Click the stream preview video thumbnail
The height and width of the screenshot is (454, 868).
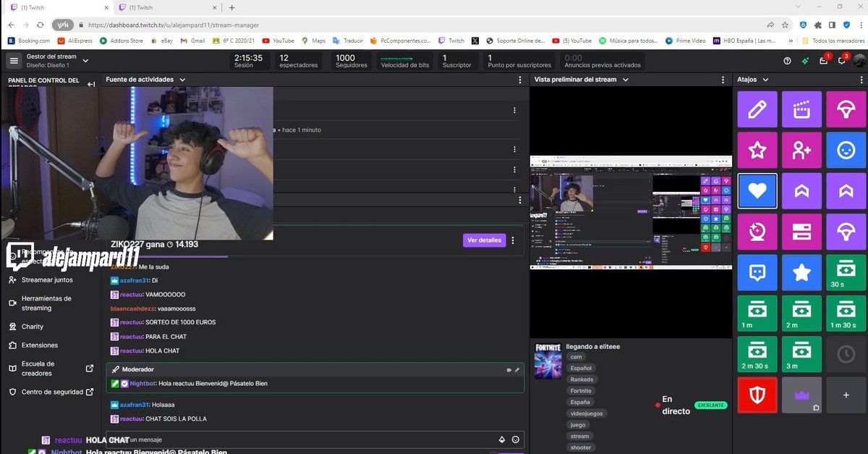point(631,212)
